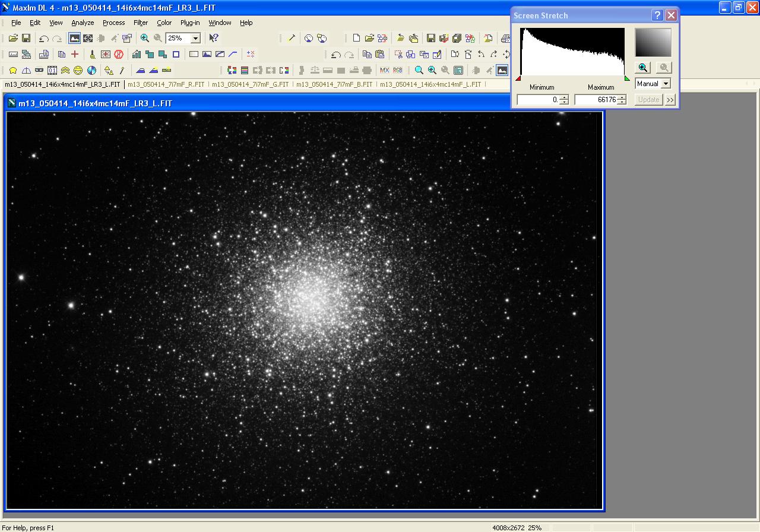Open the Process menu
This screenshot has width=760, height=532.
point(113,23)
